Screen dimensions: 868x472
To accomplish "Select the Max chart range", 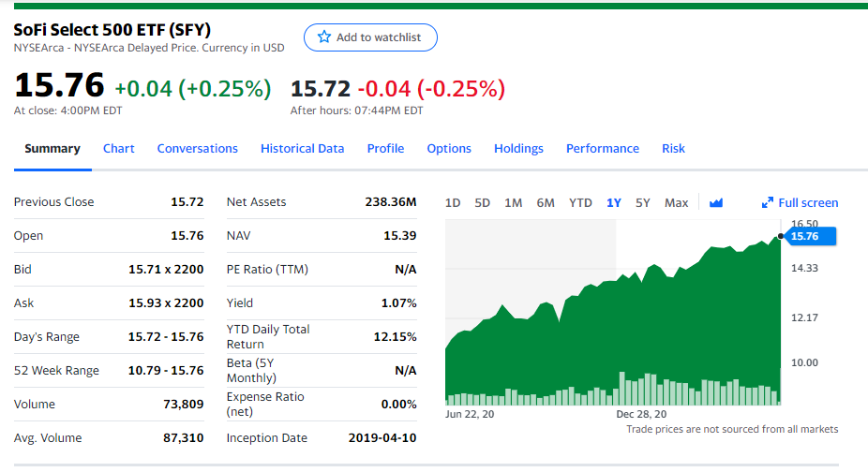I will 676,202.
